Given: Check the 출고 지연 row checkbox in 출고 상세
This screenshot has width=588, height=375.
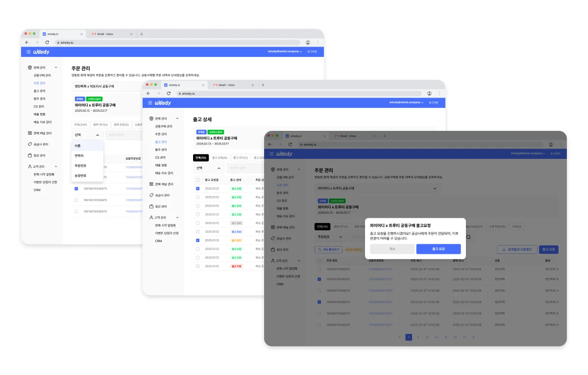Looking at the screenshot, I should [x=197, y=266].
